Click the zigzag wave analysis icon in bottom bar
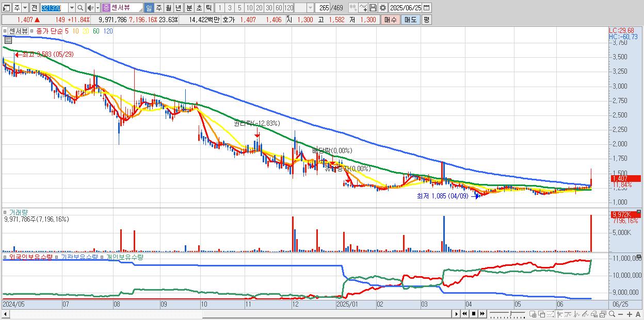The height and width of the screenshot is (320, 644). tap(577, 314)
